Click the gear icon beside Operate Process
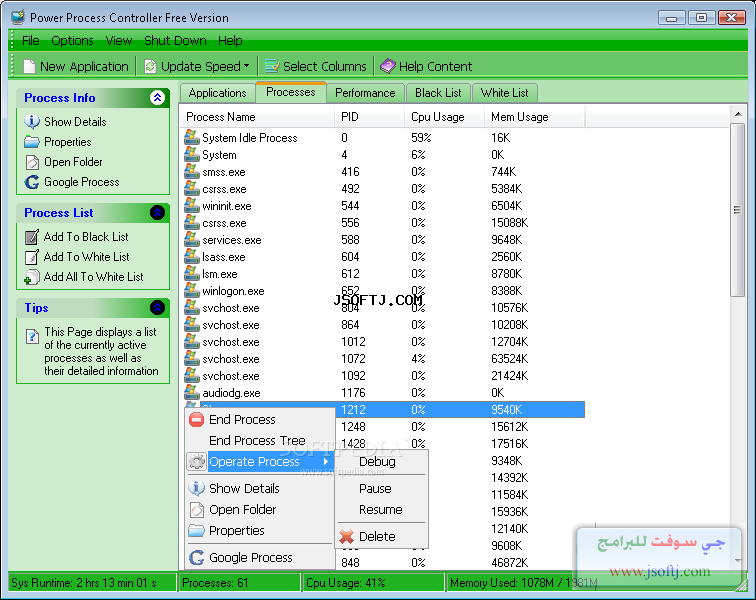 tap(196, 462)
